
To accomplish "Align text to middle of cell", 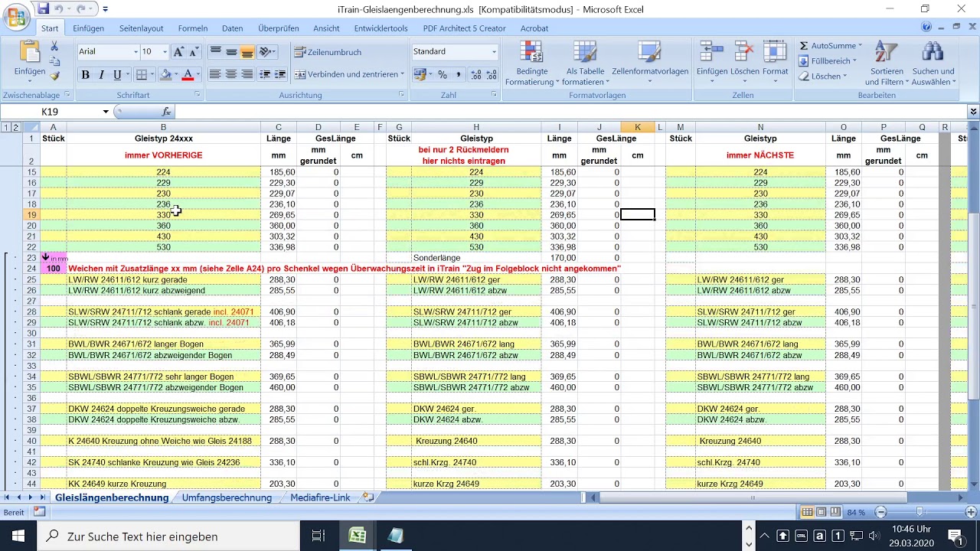I will tap(231, 52).
